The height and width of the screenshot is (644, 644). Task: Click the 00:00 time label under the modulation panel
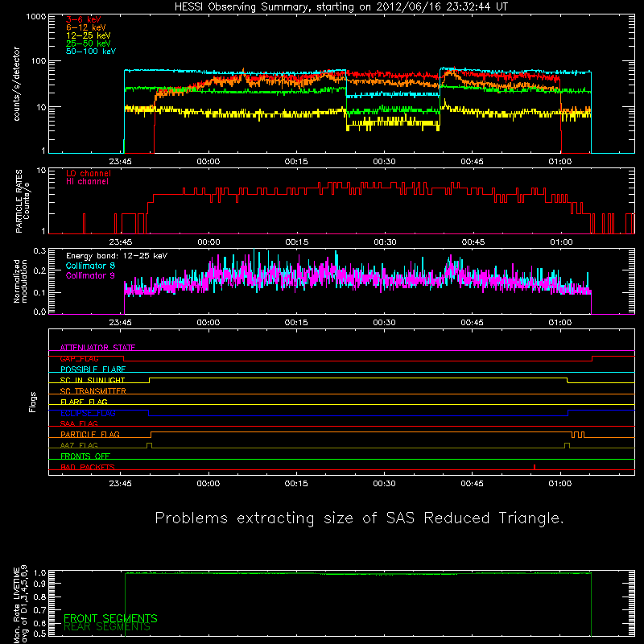208,323
